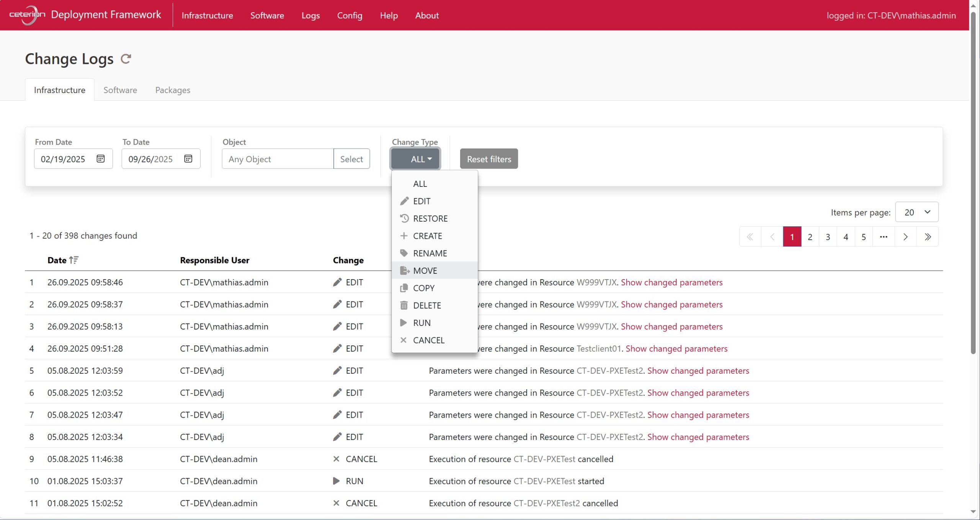
Task: Toggle the Date column sort icon
Action: pyautogui.click(x=74, y=260)
